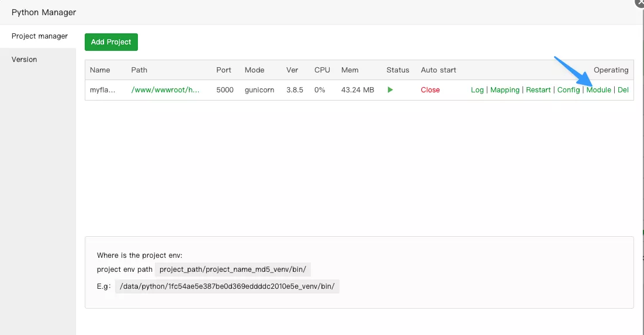Close the Python Manager dialog

click(640, 2)
